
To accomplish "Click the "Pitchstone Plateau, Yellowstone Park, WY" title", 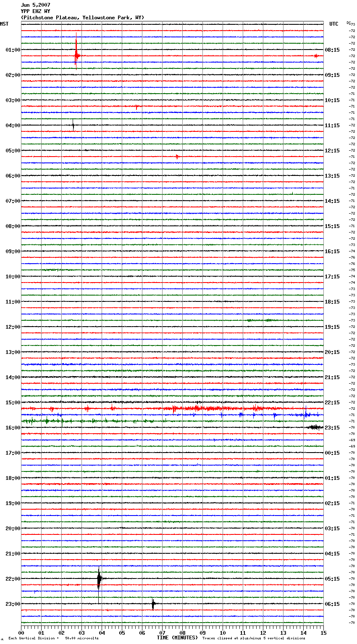I will (82, 18).
